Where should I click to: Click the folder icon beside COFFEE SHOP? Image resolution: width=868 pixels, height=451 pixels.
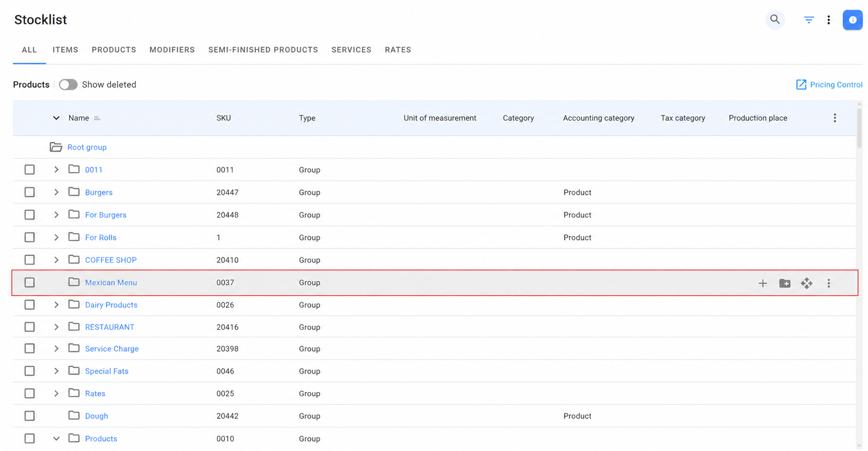(x=74, y=259)
